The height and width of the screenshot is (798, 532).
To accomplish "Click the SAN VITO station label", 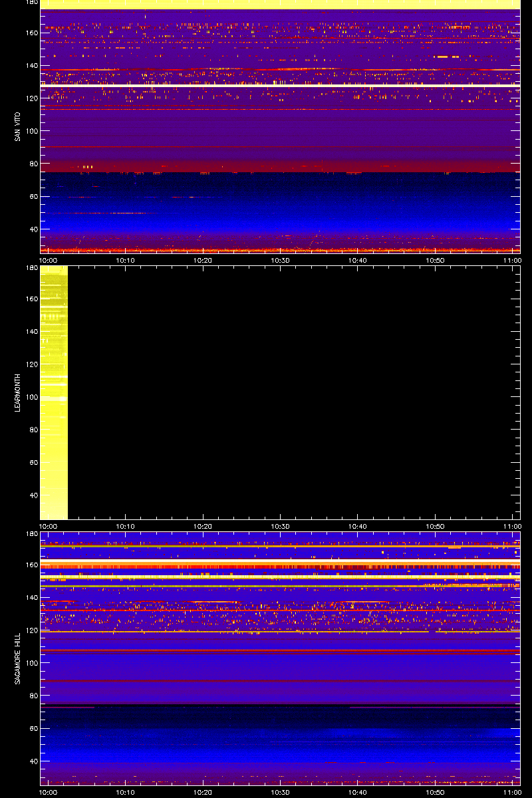I will tap(17, 126).
